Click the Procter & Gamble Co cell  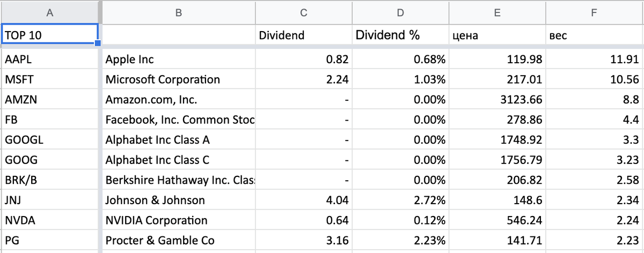click(x=178, y=240)
